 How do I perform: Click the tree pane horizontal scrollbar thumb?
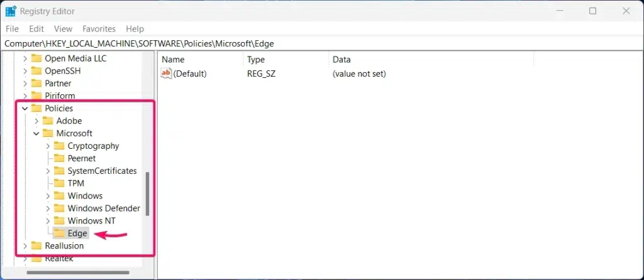[x=78, y=272]
